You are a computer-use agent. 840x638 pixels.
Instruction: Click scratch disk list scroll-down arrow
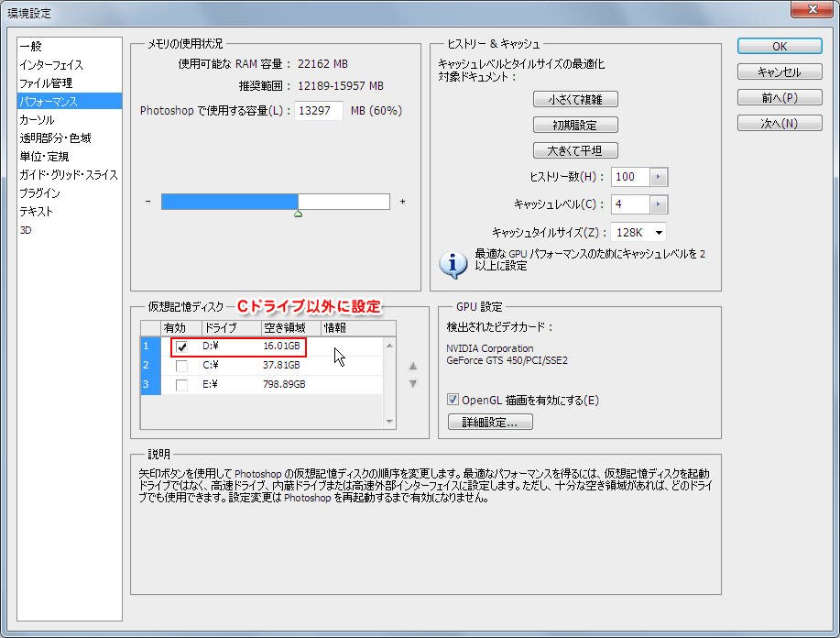pyautogui.click(x=389, y=422)
